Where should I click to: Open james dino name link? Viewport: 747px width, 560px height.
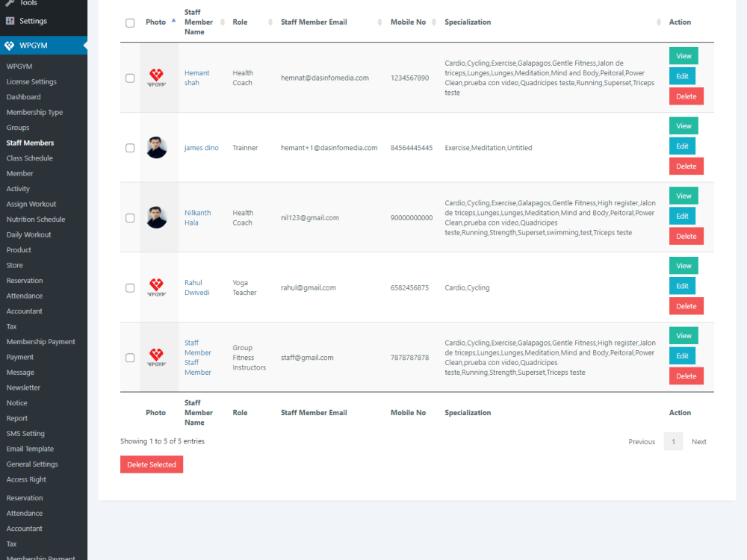[x=202, y=148]
